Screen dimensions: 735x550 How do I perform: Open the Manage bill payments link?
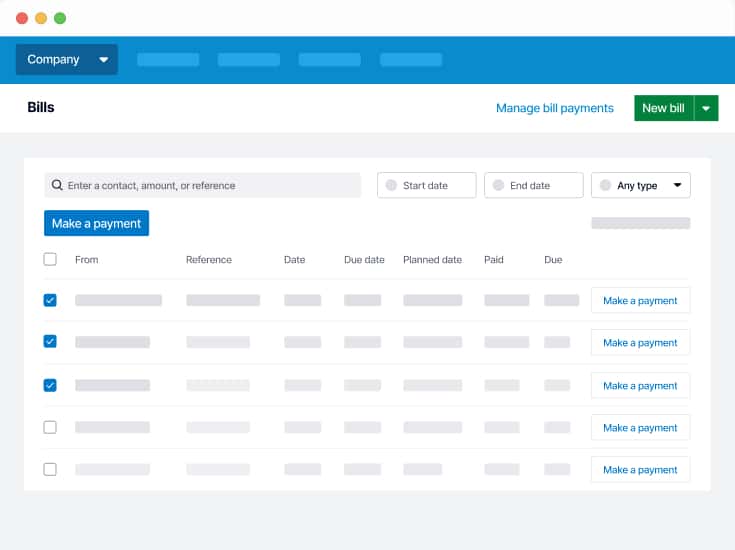[x=554, y=108]
